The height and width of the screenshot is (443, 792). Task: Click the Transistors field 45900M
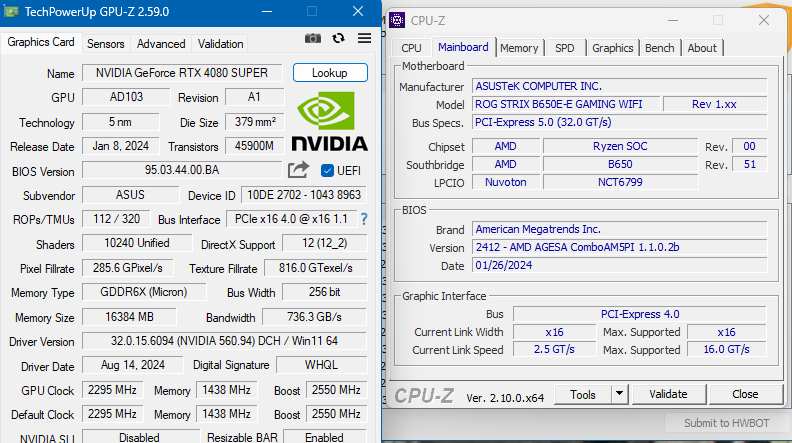(255, 146)
